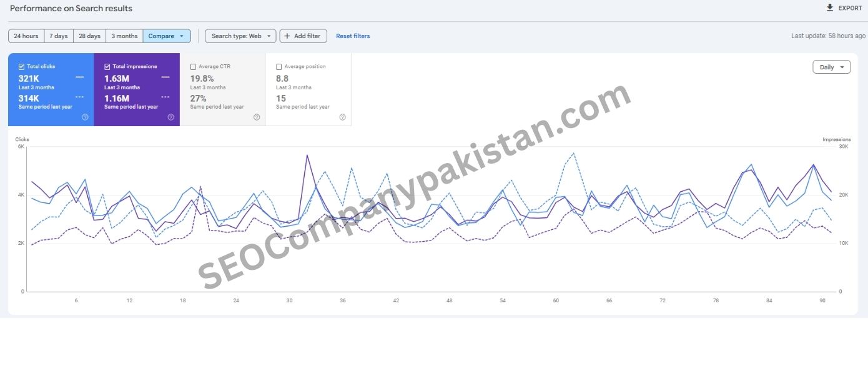Open the Compare dropdown
The height and width of the screenshot is (391, 868).
(166, 36)
